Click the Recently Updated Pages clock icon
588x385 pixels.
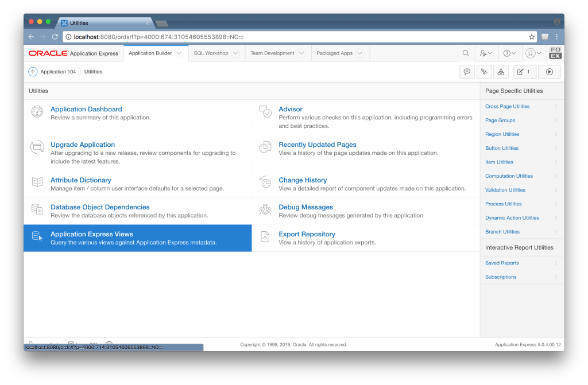point(265,147)
